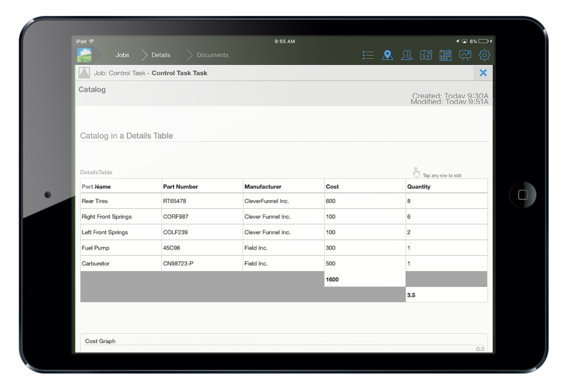This screenshot has width=570, height=392.
Task: Tap the 9:55 AM clock
Action: coord(284,41)
